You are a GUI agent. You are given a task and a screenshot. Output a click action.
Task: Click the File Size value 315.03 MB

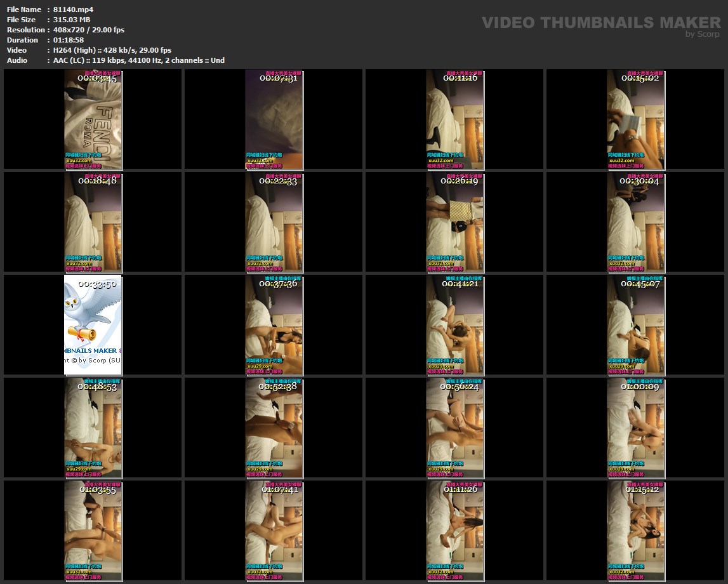(72, 20)
